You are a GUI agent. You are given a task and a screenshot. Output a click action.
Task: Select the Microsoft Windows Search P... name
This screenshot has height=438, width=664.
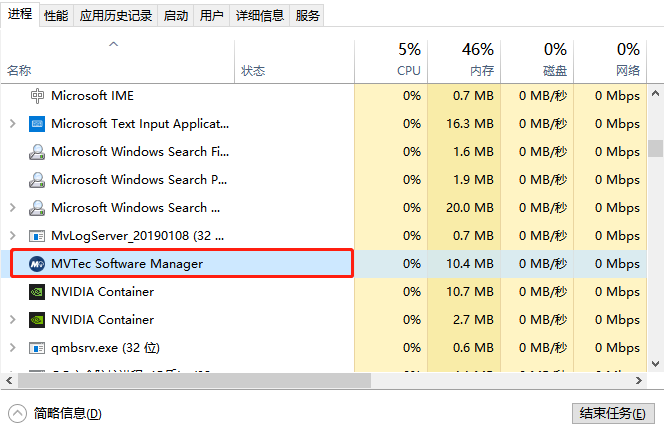139,180
